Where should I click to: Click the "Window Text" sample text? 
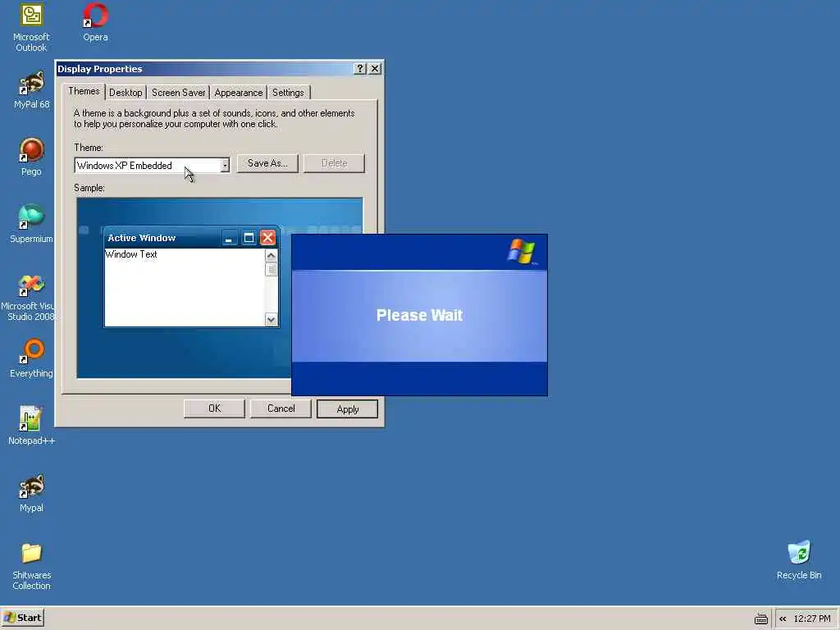pyautogui.click(x=131, y=254)
